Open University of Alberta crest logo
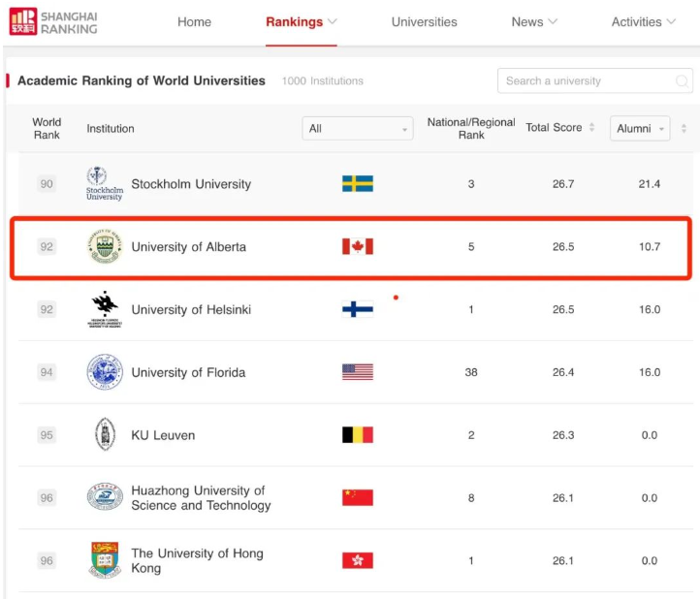This screenshot has width=700, height=599. (x=105, y=246)
